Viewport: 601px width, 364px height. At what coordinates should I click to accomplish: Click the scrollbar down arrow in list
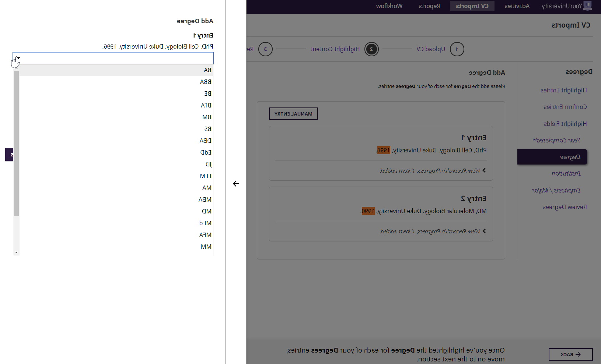tap(16, 252)
